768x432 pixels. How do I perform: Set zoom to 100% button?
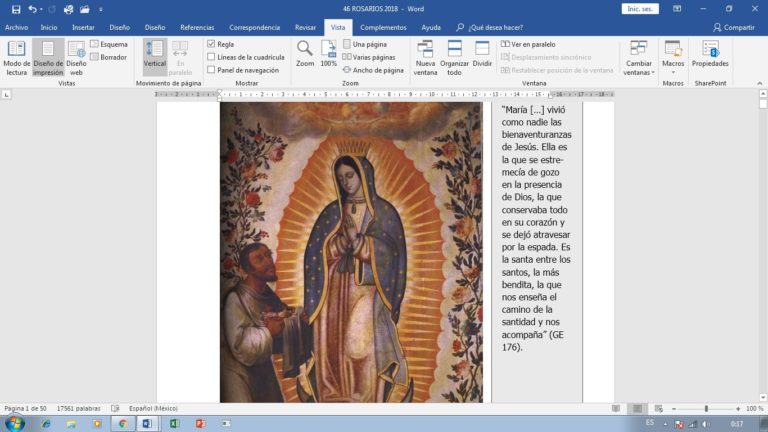coord(328,54)
